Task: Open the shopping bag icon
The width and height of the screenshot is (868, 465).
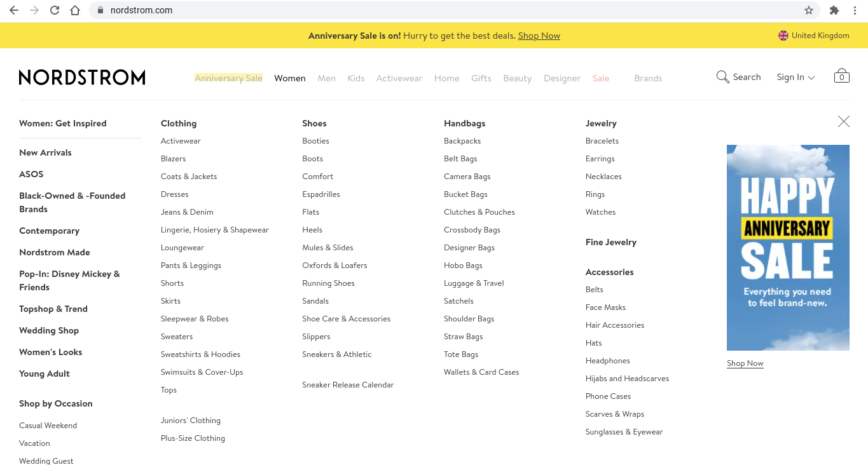Action: click(841, 76)
